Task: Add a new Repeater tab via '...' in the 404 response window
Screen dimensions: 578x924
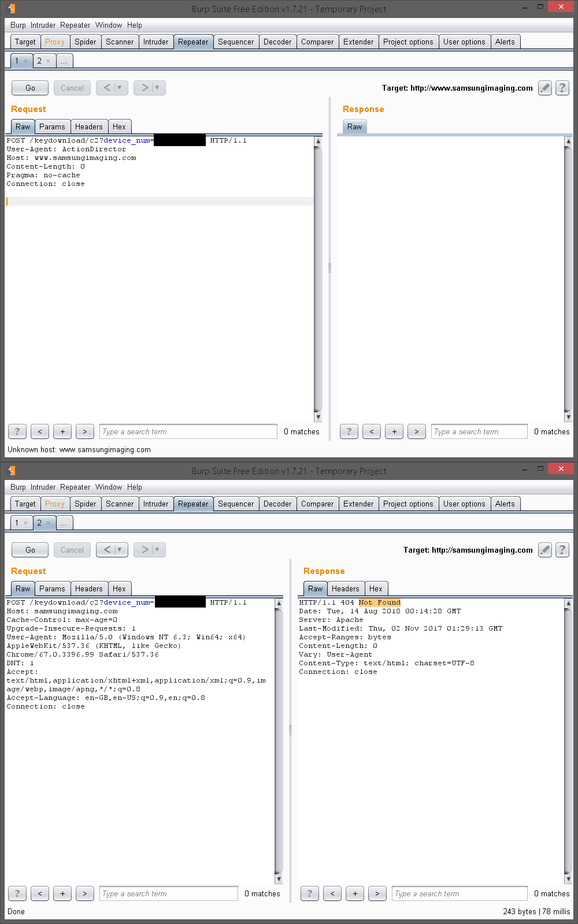Action: coord(64,523)
